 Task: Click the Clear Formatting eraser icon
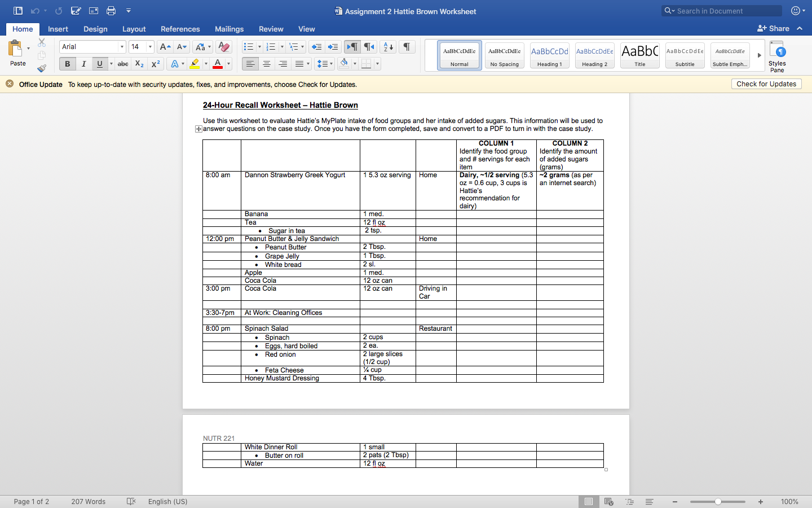(224, 47)
